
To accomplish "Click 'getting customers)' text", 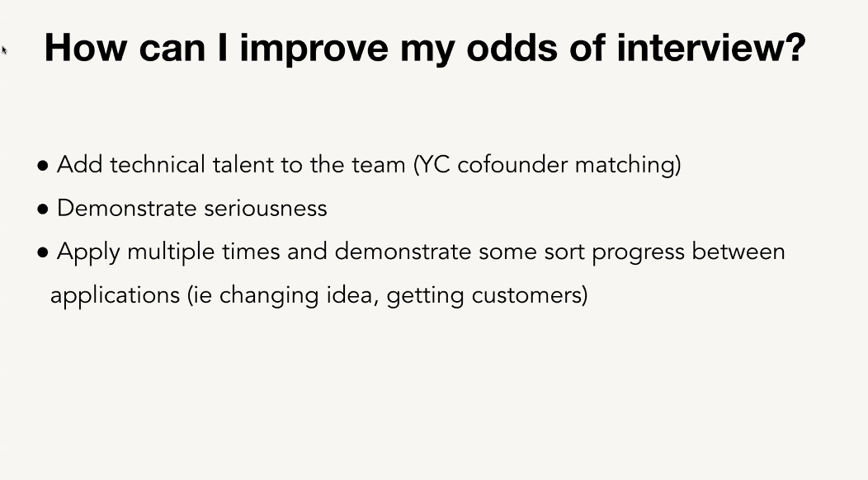I will click(487, 295).
